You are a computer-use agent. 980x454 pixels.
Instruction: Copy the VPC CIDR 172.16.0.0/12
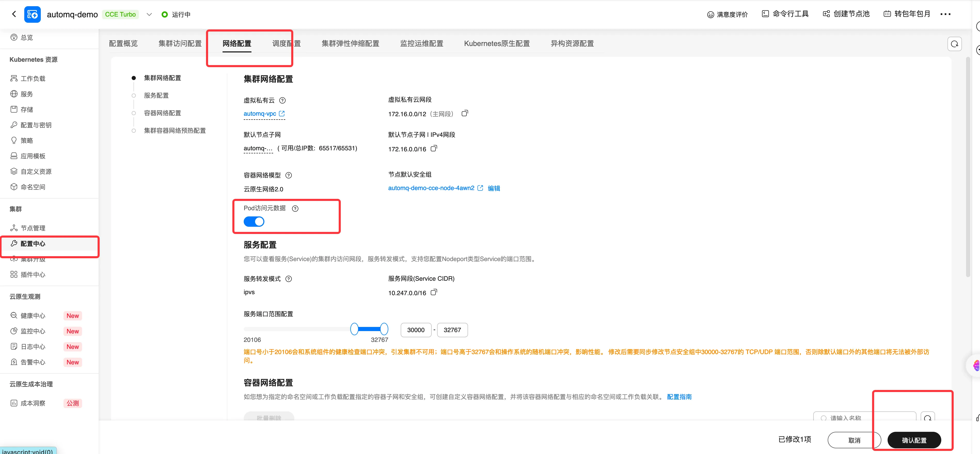point(464,113)
